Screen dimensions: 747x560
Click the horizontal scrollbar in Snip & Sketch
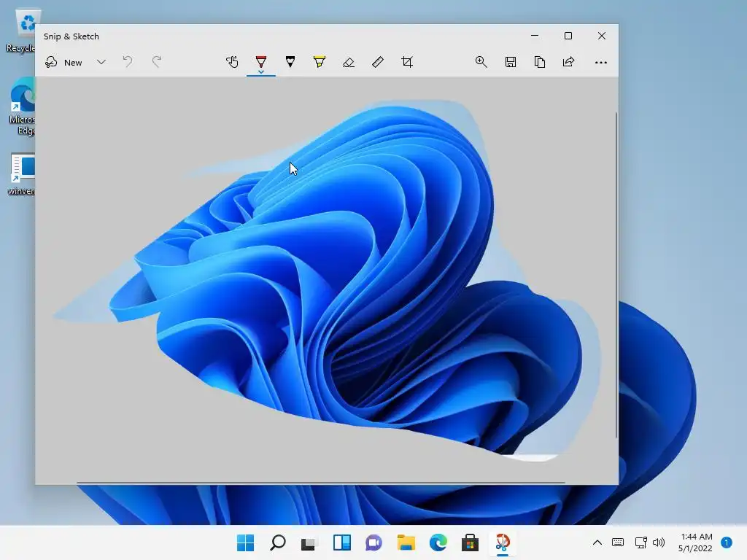321,483
